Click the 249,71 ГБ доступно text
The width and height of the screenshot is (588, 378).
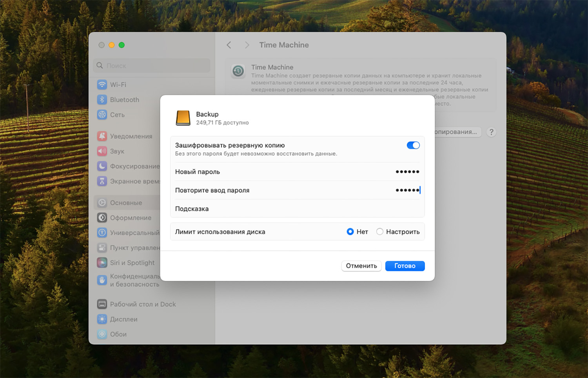coord(222,123)
